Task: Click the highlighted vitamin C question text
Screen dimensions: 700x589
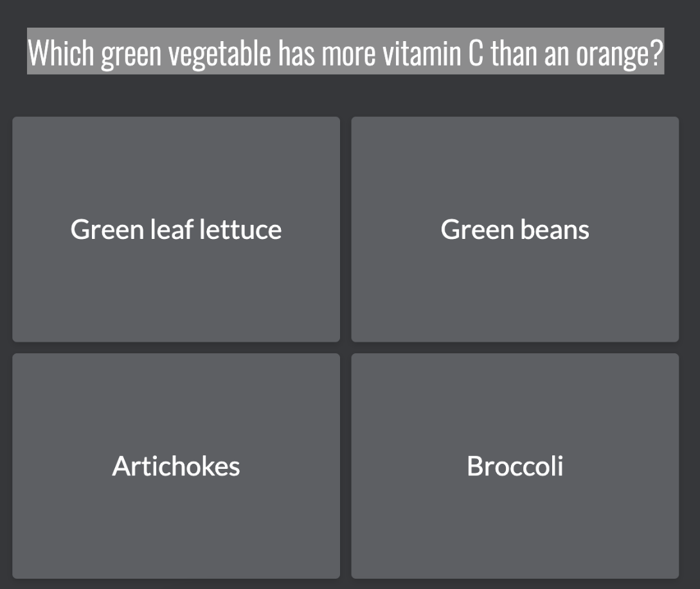Action: pyautogui.click(x=346, y=51)
